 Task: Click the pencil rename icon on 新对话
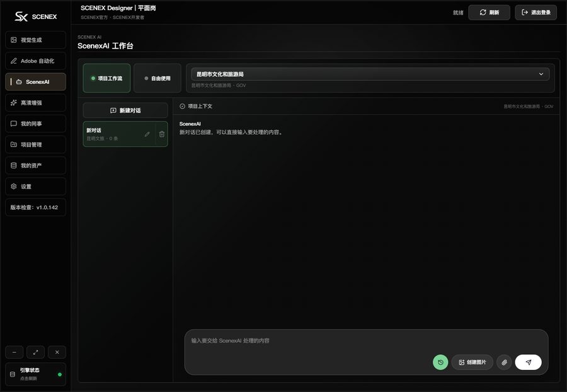point(147,134)
